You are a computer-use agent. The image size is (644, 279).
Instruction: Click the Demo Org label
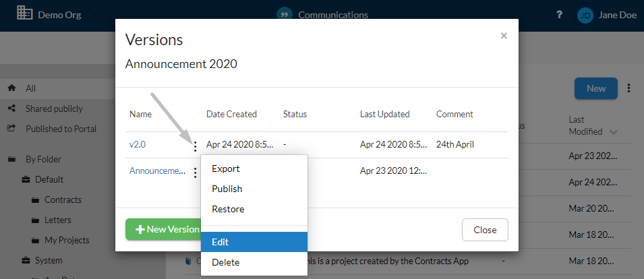[59, 15]
